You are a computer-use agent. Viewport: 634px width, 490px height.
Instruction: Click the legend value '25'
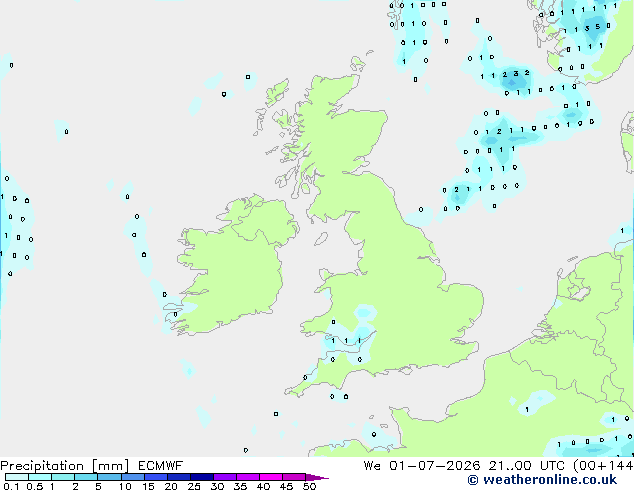[x=194, y=486]
